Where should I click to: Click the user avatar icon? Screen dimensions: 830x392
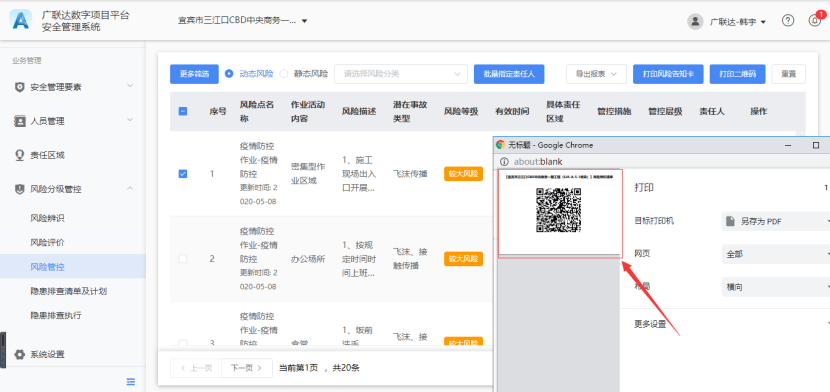click(695, 22)
